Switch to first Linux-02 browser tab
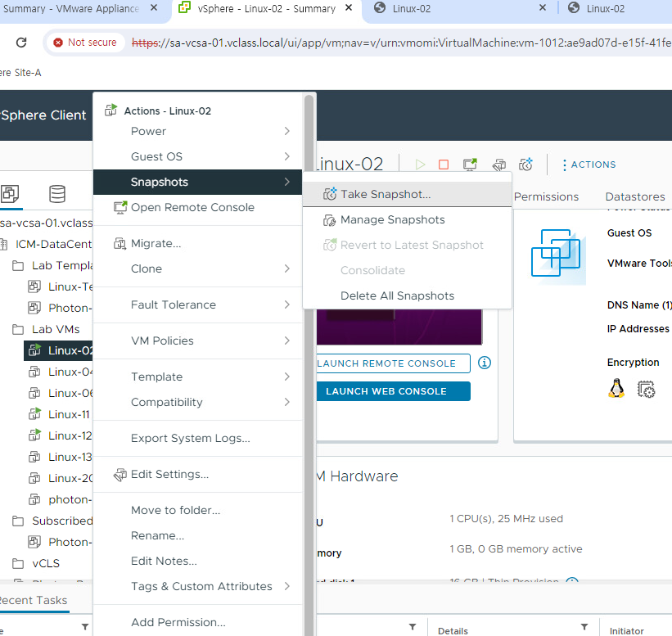672x636 pixels. (458, 8)
